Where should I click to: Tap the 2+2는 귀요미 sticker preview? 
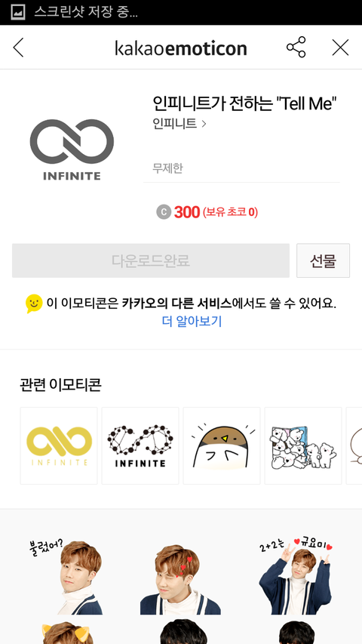pos(296,576)
